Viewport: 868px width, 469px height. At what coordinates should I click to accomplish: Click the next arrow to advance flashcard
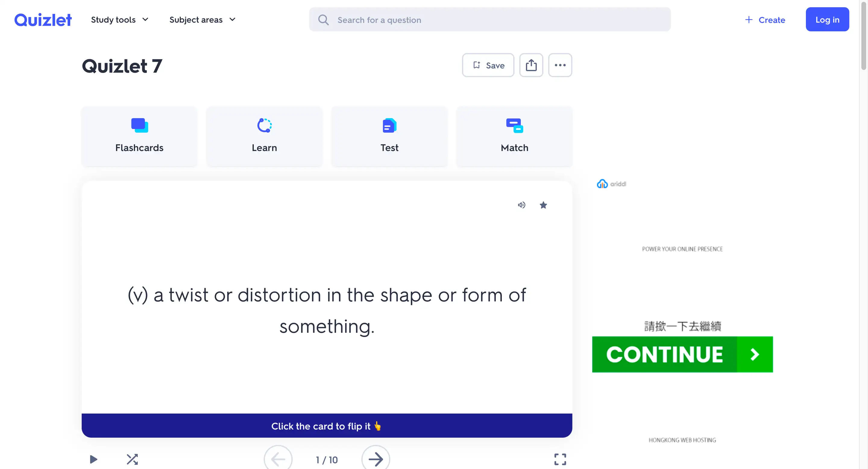pos(376,459)
